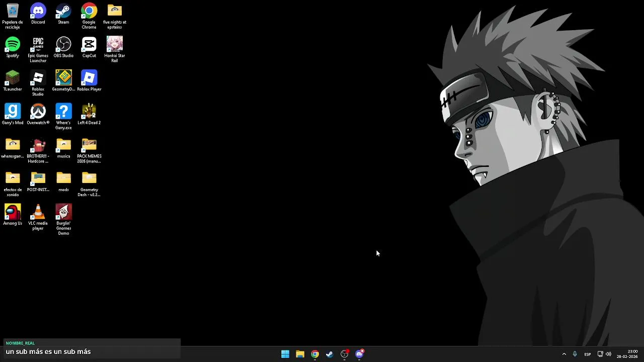
Task: Select the Roblox Player desktop shortcut
Action: (x=89, y=81)
